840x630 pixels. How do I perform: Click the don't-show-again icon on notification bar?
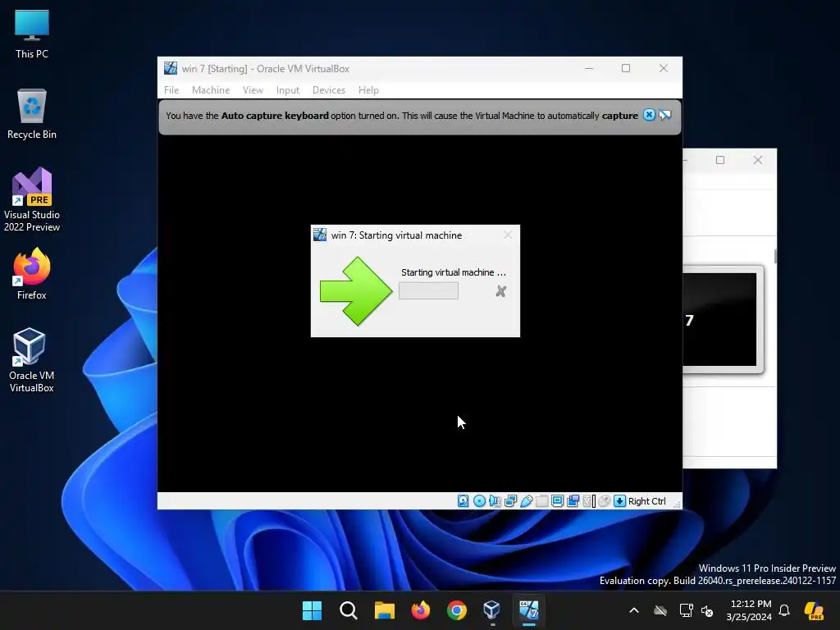(664, 115)
